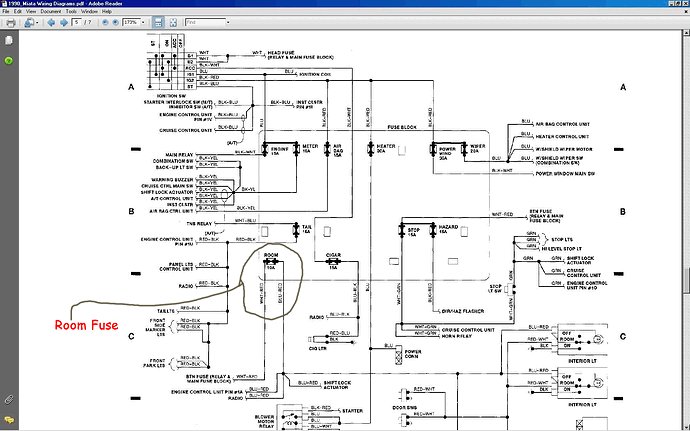Open the Pages panel in the sidebar
Screen dimensions: 690x431
pyautogui.click(x=9, y=41)
